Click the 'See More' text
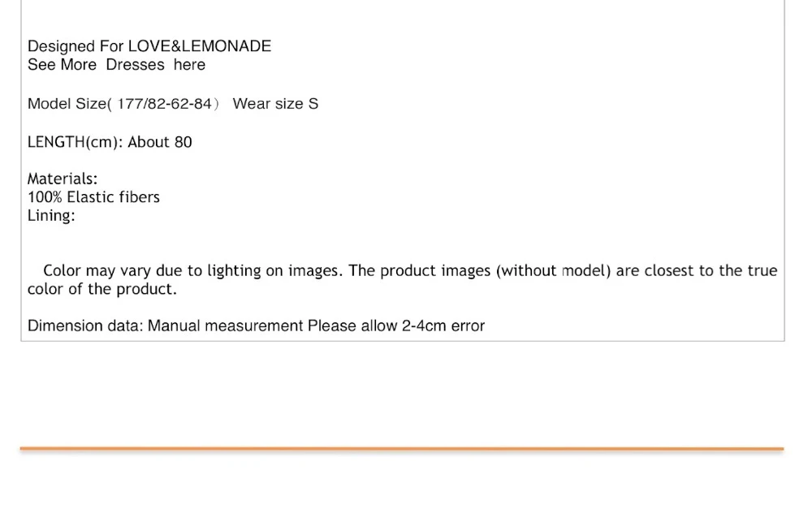Viewport: 812px width, 509px height. [62, 65]
